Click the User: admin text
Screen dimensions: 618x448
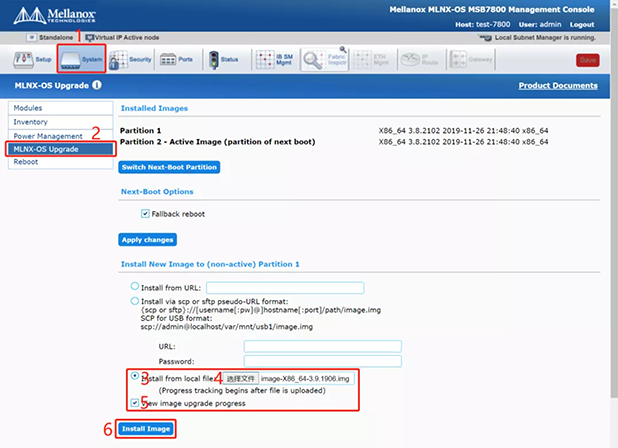coord(540,24)
